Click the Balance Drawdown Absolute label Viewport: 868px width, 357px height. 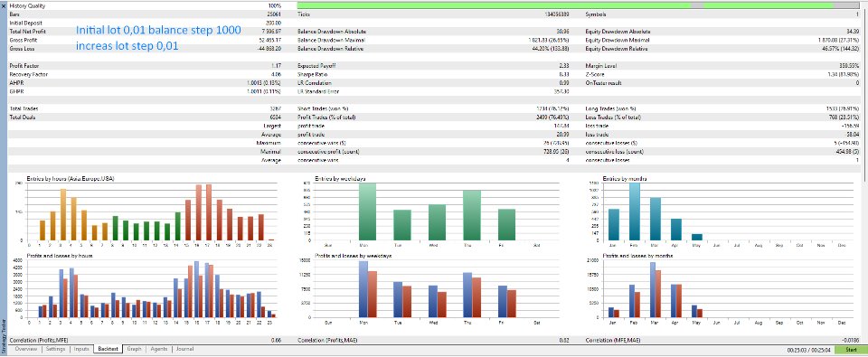click(332, 32)
